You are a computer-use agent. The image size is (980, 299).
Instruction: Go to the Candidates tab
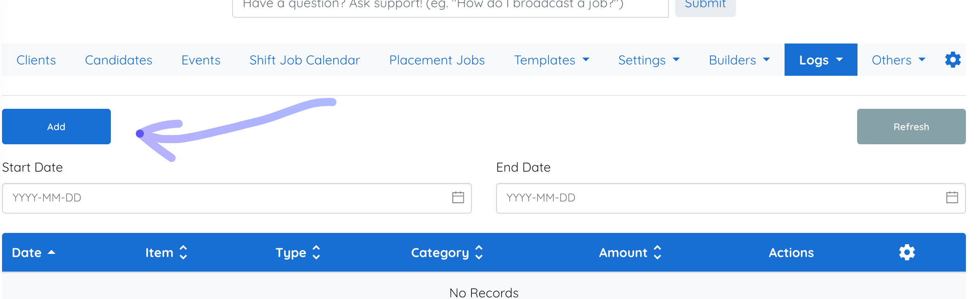point(118,60)
